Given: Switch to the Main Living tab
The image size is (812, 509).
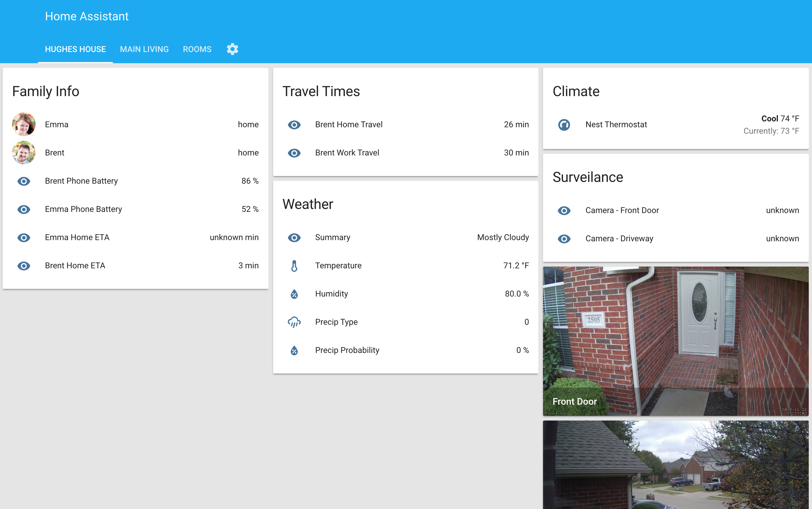Looking at the screenshot, I should [144, 49].
